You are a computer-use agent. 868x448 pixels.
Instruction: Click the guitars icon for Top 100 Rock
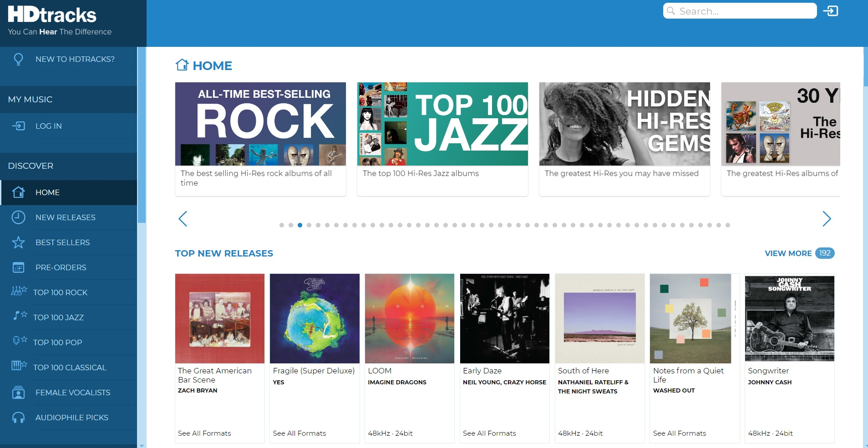click(19, 291)
